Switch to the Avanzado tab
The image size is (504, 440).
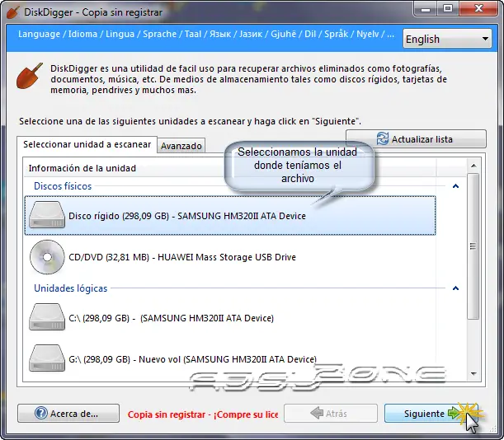click(x=181, y=146)
